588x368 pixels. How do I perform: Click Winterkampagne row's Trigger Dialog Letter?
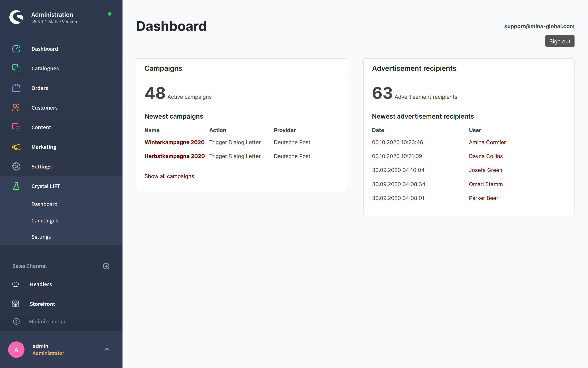click(235, 142)
